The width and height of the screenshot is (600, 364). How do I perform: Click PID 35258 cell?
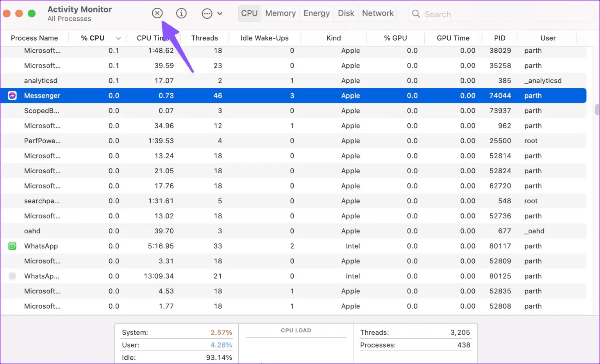tap(500, 66)
